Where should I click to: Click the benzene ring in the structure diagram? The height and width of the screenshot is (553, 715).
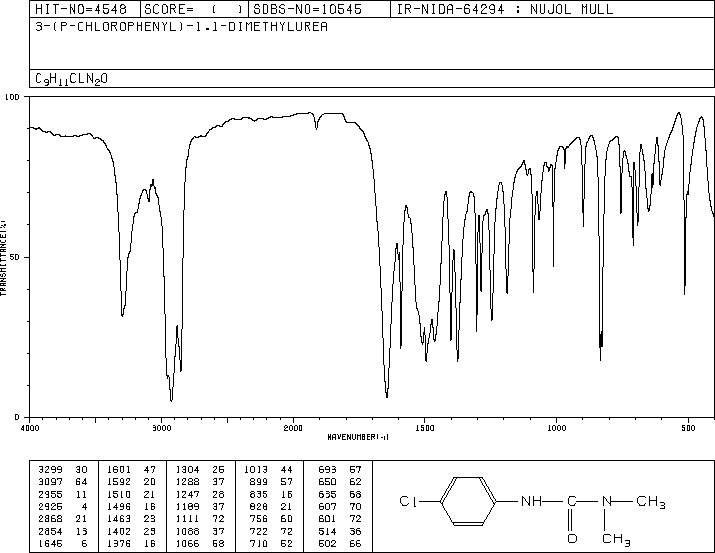[x=469, y=501]
